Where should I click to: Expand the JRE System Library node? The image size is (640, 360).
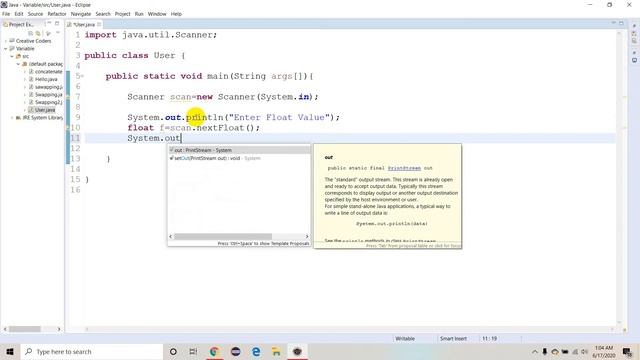12,118
